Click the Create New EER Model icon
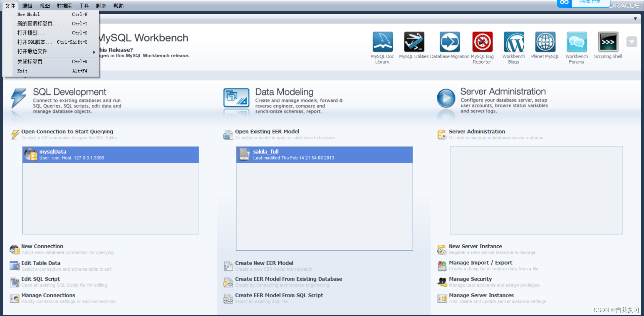 228,266
